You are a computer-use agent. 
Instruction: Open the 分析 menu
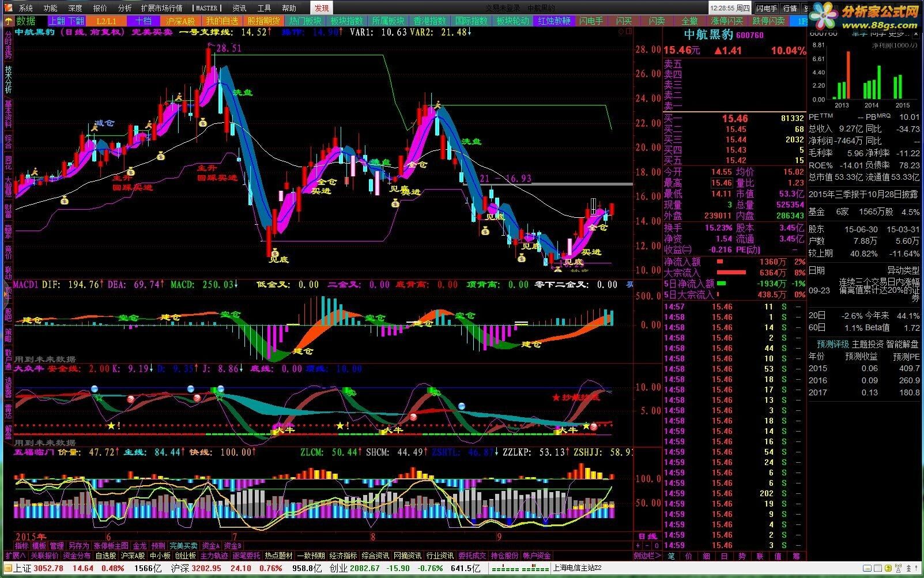125,8
